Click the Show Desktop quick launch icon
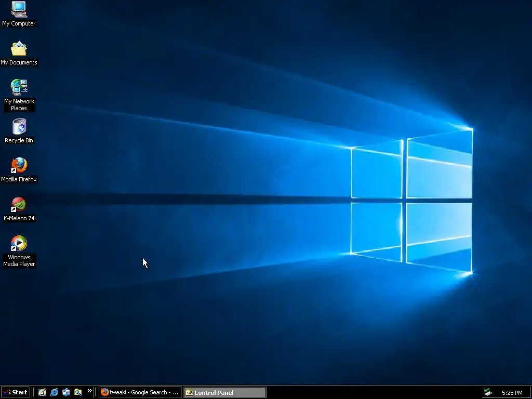The height and width of the screenshot is (399, 532). 42,392
